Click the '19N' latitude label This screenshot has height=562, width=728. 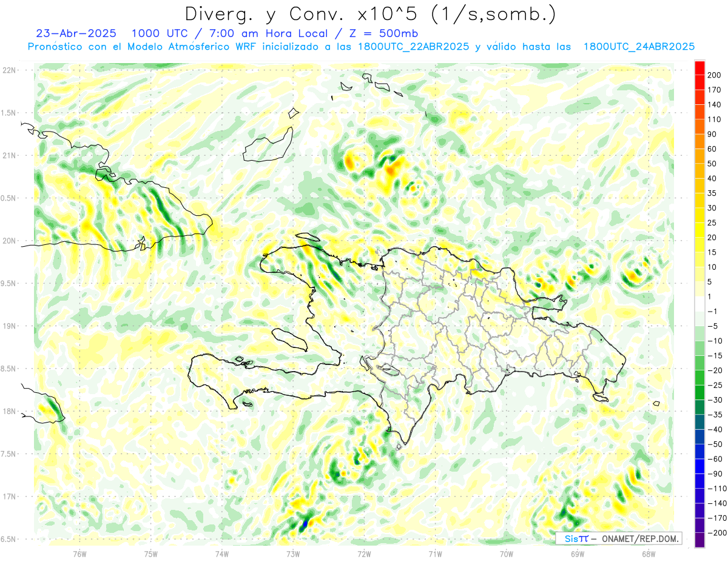pos(8,326)
